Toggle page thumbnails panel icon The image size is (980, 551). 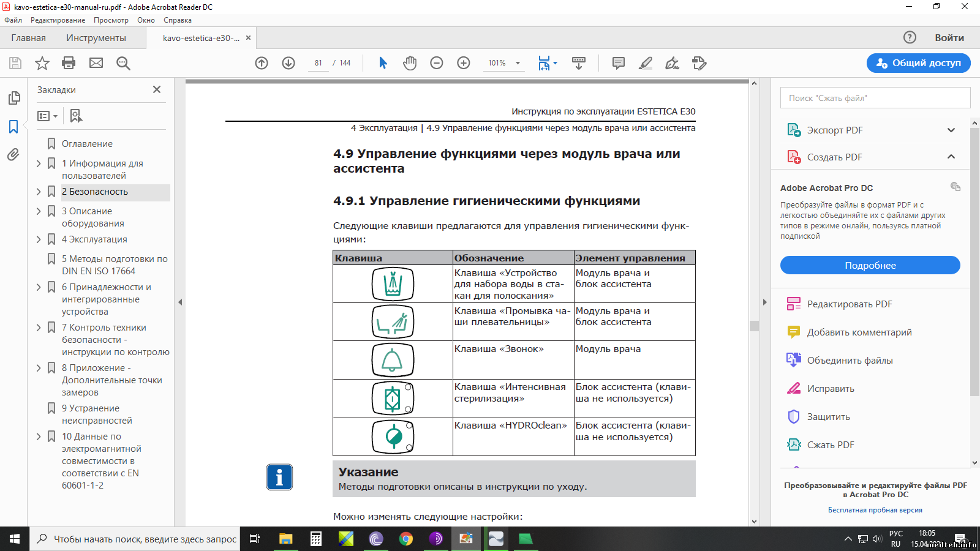pyautogui.click(x=13, y=98)
